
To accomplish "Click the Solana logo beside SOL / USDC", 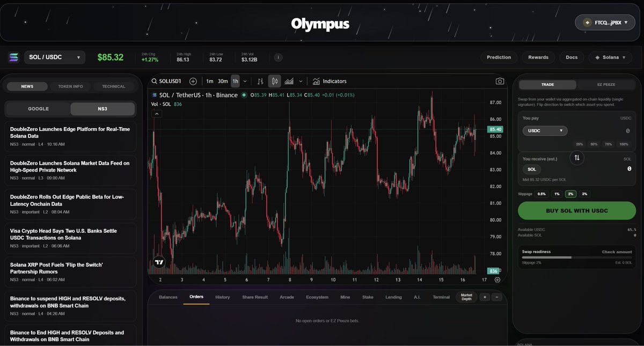I will tap(13, 57).
